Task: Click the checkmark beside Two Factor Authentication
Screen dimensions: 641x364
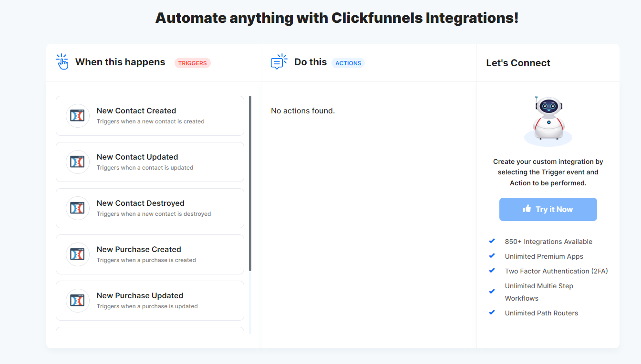Action: pyautogui.click(x=492, y=271)
